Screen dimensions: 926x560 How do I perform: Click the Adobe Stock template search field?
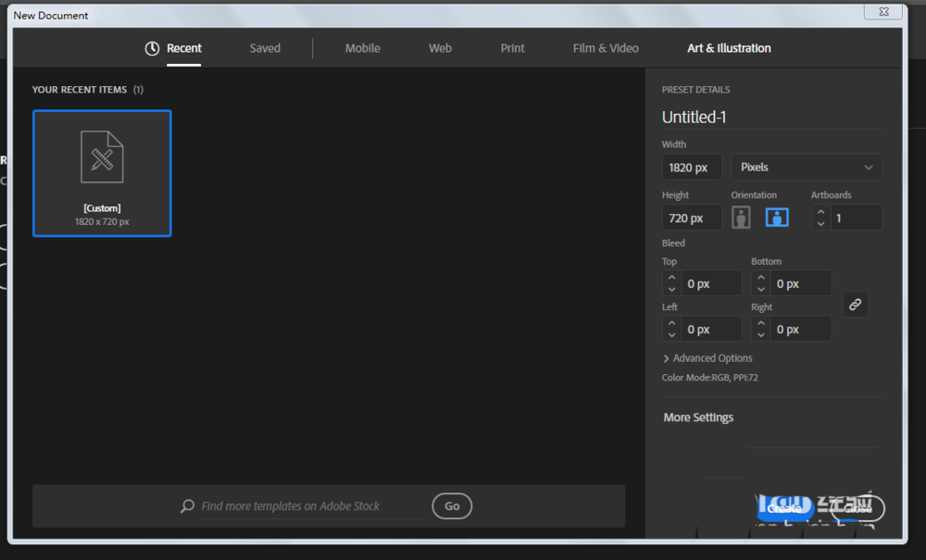point(313,505)
